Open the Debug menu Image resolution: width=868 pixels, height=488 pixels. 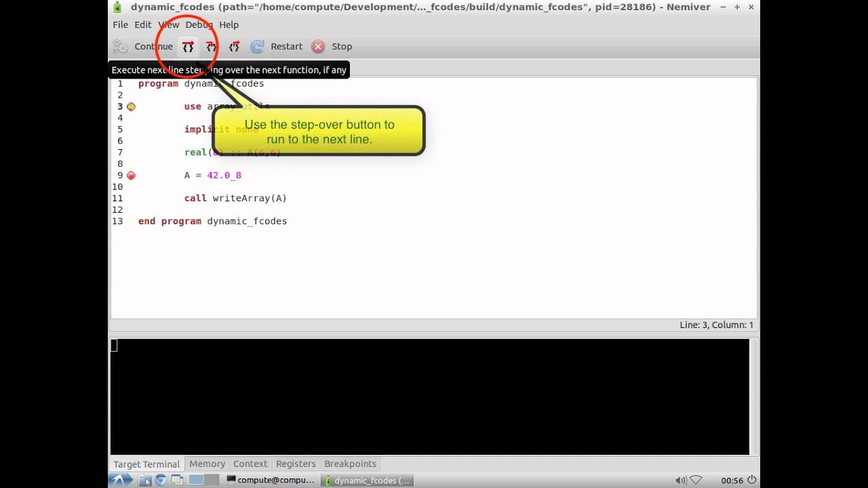[x=199, y=24]
